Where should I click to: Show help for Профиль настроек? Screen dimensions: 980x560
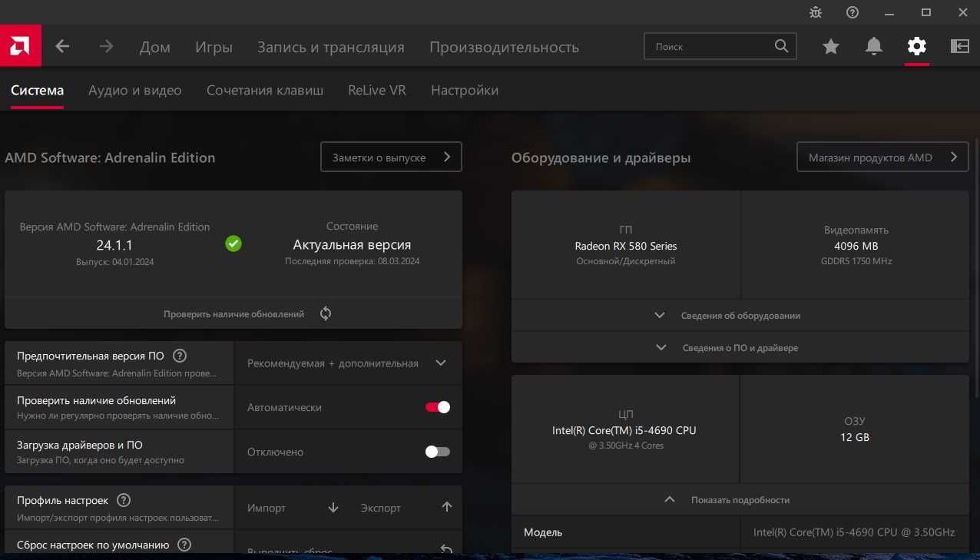(x=124, y=500)
